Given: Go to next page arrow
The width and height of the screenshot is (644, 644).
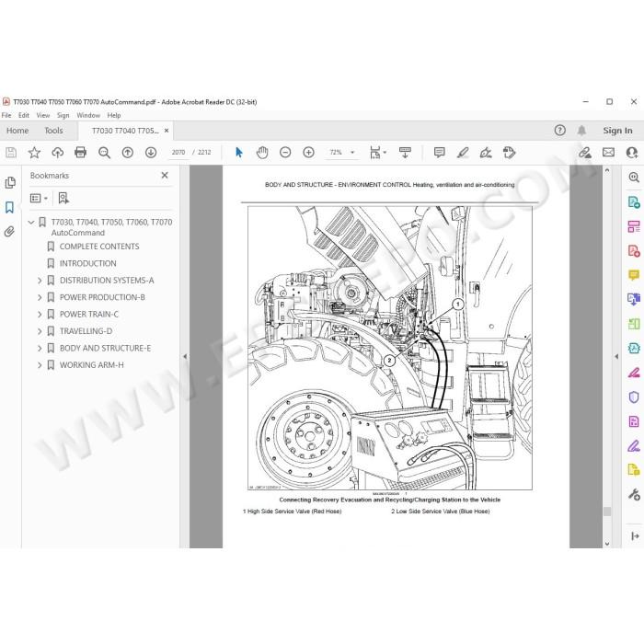Looking at the screenshot, I should click(151, 153).
